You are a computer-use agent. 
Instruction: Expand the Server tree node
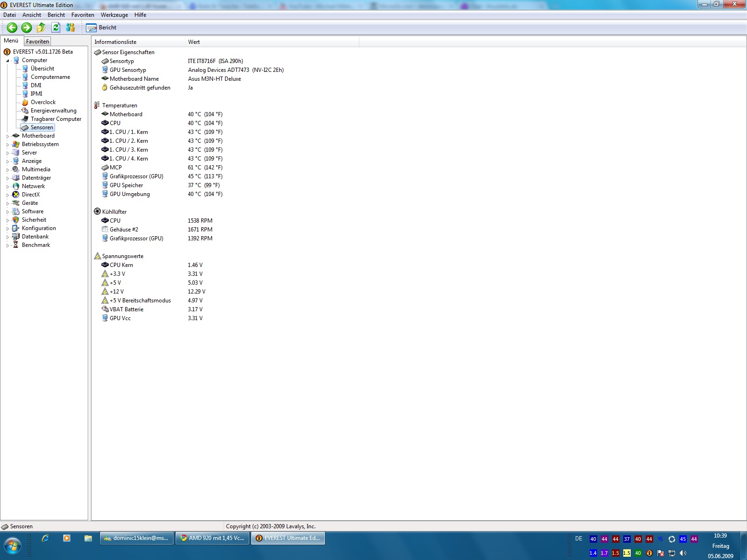click(7, 153)
